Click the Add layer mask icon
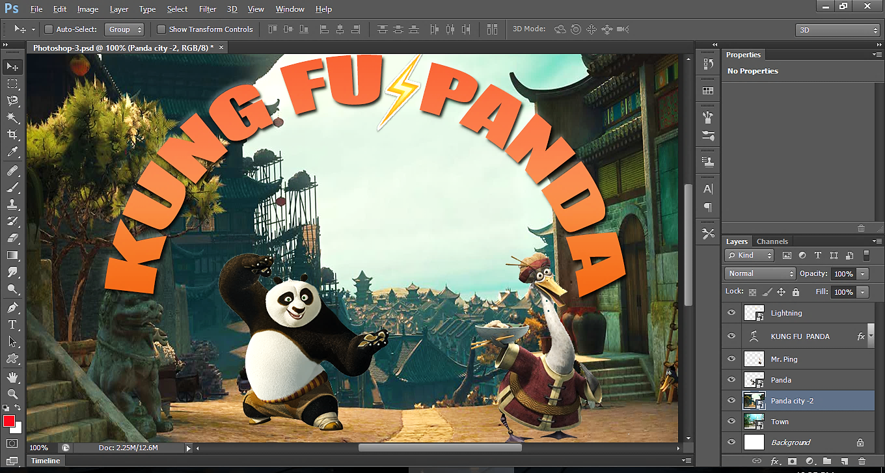Image resolution: width=886 pixels, height=474 pixels. coord(792,461)
